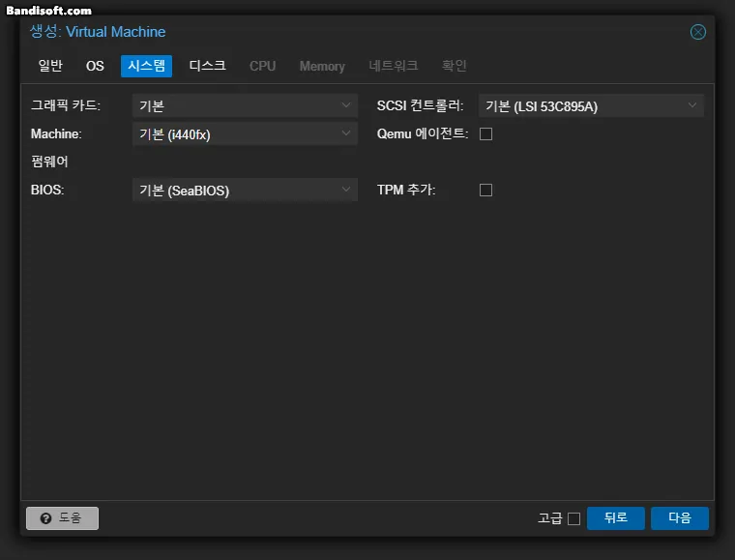
Task: Click the 도움 help button
Action: coord(62,518)
